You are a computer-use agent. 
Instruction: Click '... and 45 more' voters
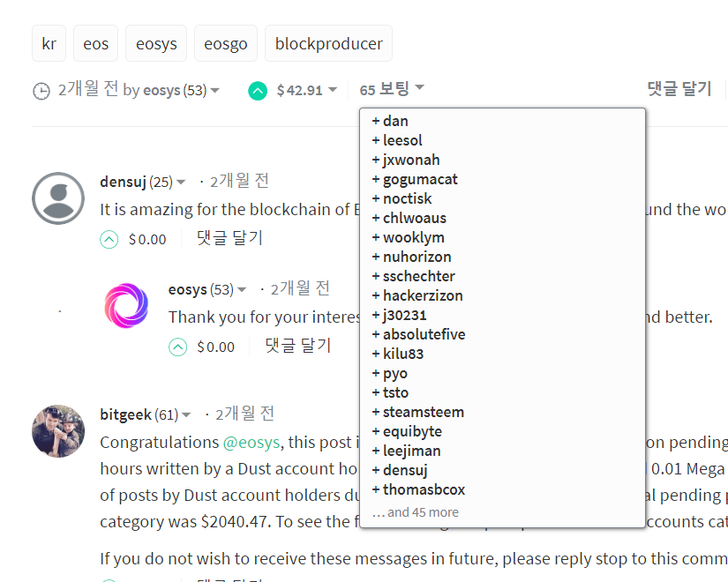click(x=416, y=512)
